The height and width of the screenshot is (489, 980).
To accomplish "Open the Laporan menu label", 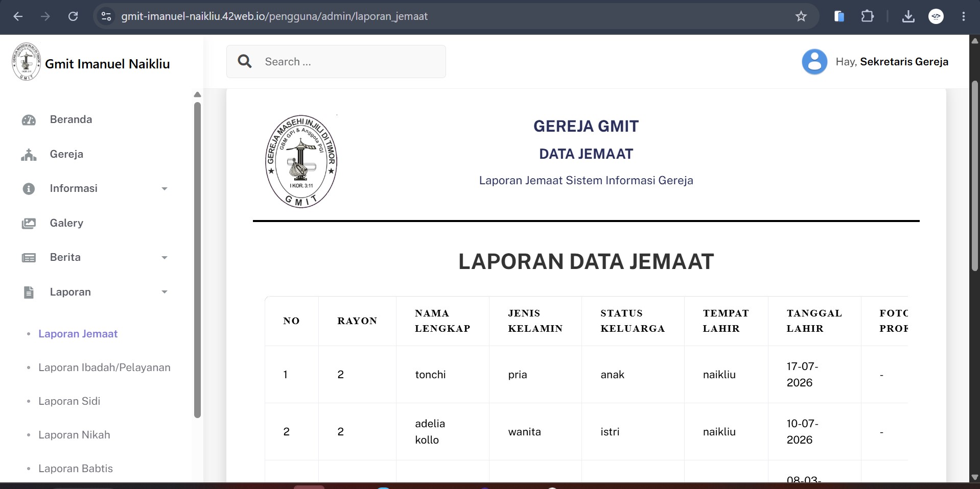I will point(71,292).
